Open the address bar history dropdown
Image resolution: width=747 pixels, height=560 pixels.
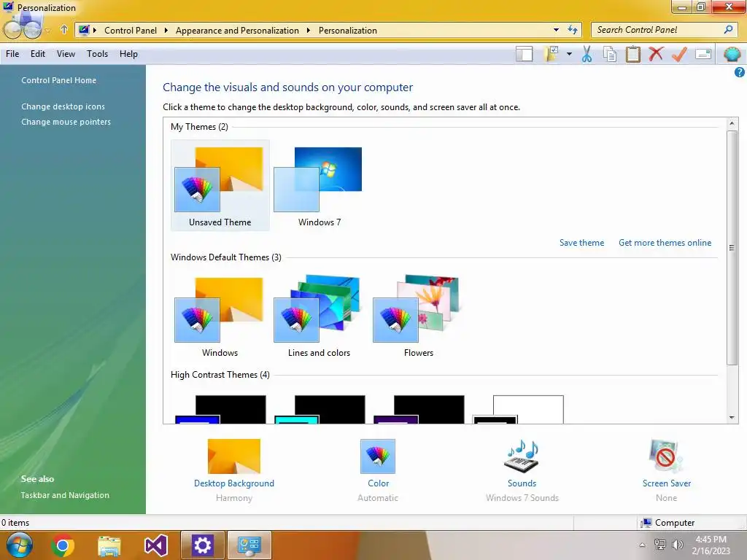click(x=556, y=29)
